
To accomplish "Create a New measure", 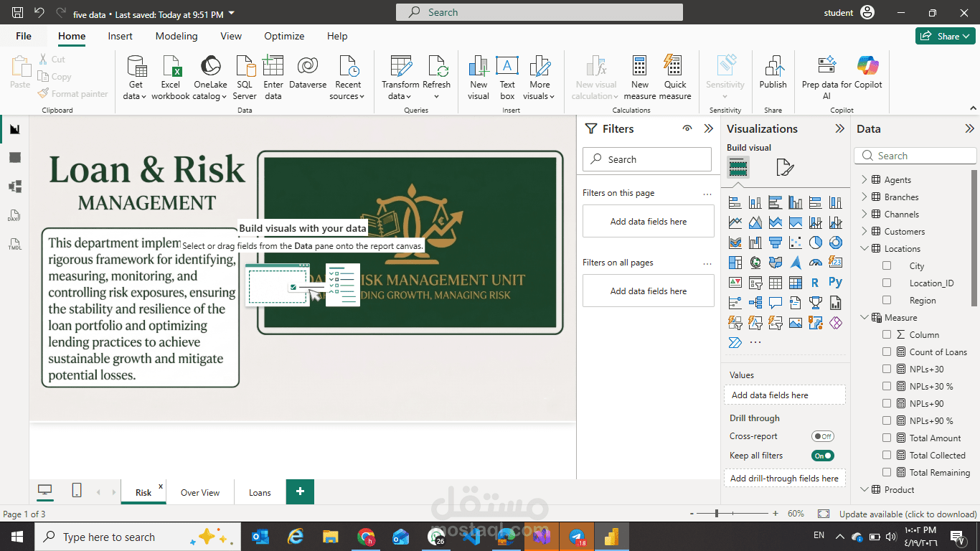I will 640,77.
